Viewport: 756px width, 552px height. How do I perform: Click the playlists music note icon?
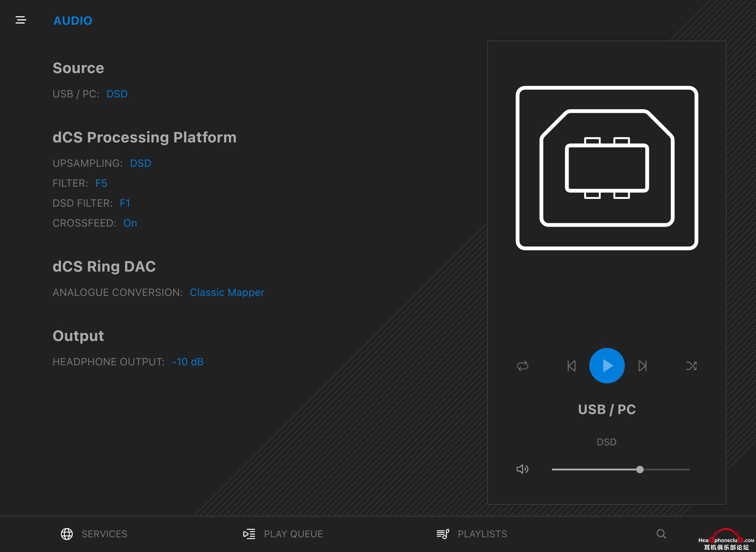pos(443,534)
